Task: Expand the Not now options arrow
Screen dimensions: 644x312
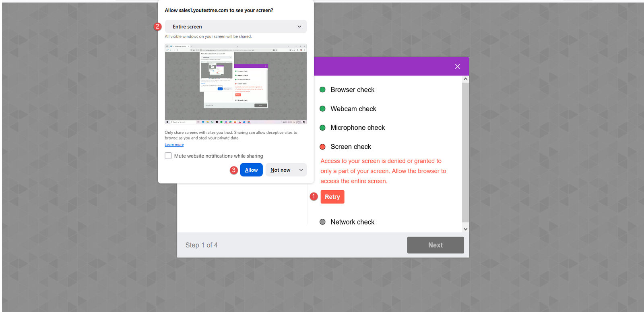Action: click(301, 170)
